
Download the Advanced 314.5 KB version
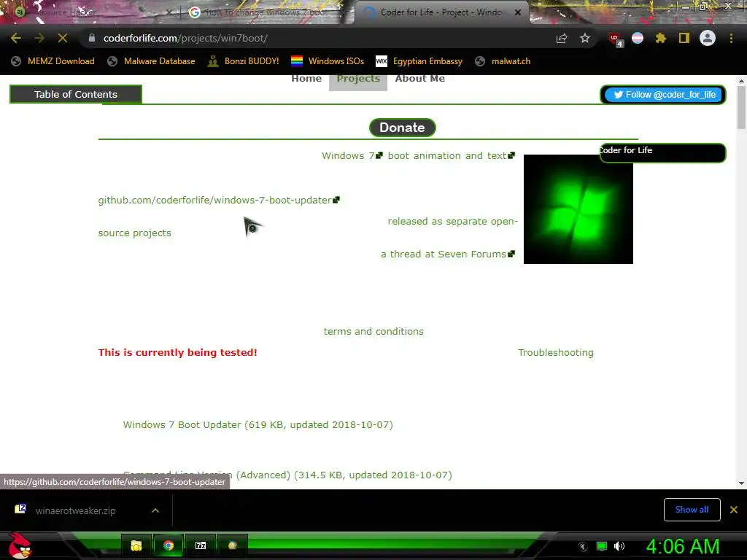tap(287, 475)
